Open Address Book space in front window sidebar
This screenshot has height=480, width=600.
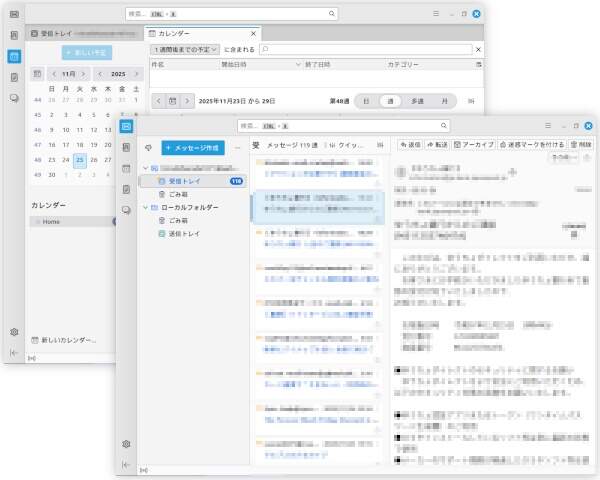[x=126, y=147]
